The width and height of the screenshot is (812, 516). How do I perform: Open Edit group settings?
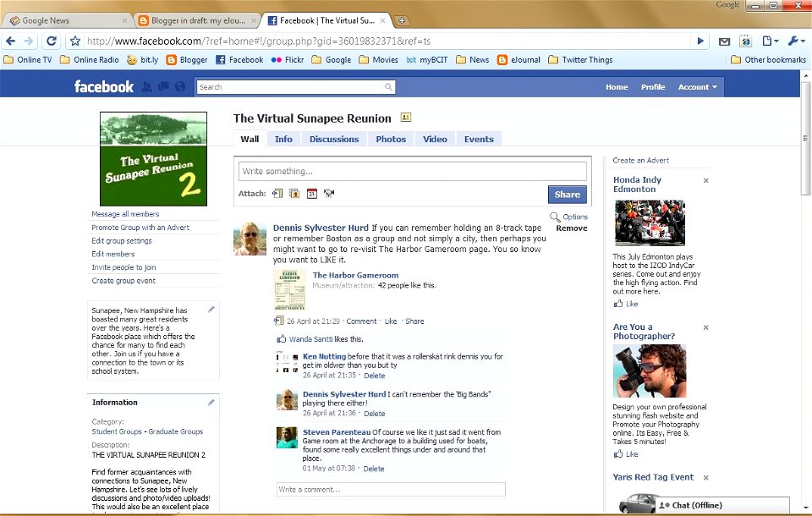tap(122, 241)
